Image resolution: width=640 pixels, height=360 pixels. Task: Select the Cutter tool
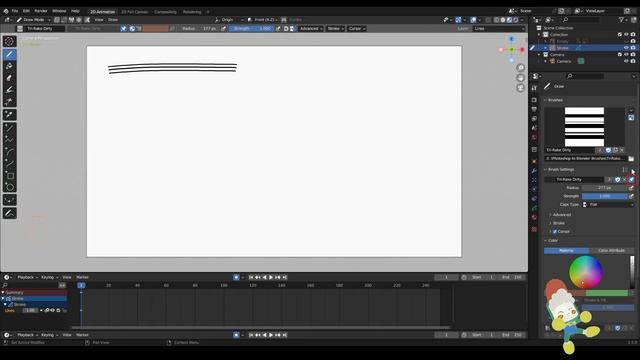(x=9, y=102)
